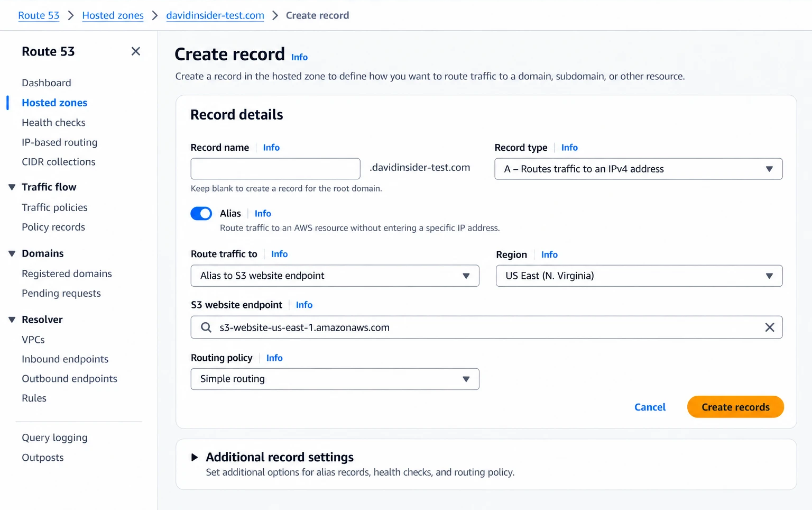Viewport: 812px width, 510px height.
Task: Open Info link next to Route traffic to
Action: tap(279, 254)
